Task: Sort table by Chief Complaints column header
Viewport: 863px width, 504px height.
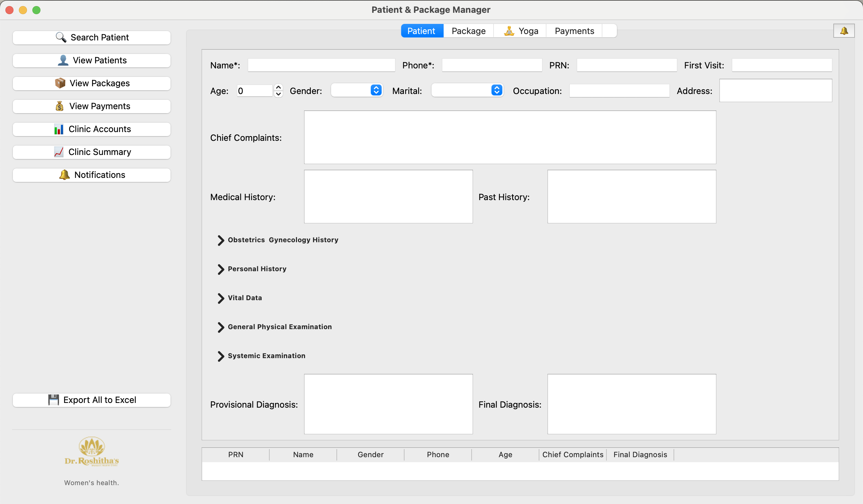Action: point(573,455)
